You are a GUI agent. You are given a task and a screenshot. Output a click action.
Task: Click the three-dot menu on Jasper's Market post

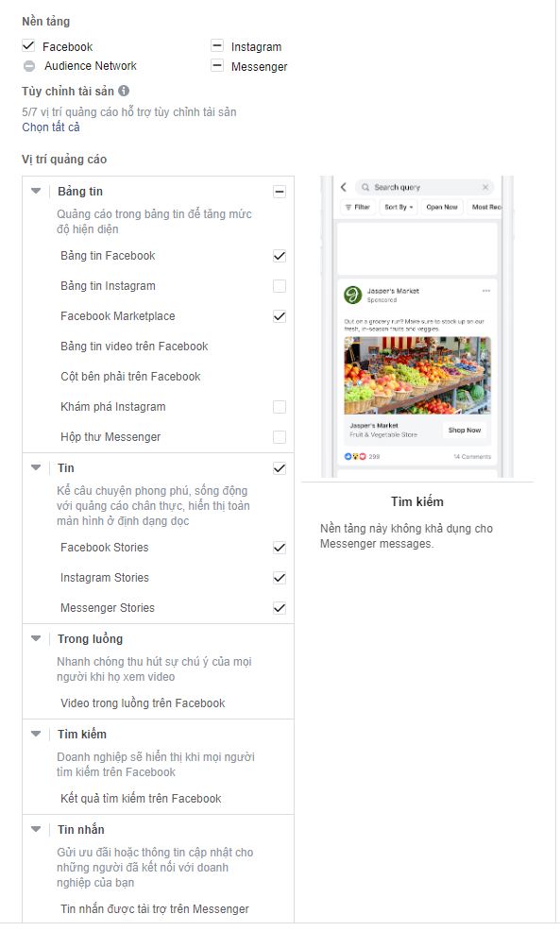486,291
